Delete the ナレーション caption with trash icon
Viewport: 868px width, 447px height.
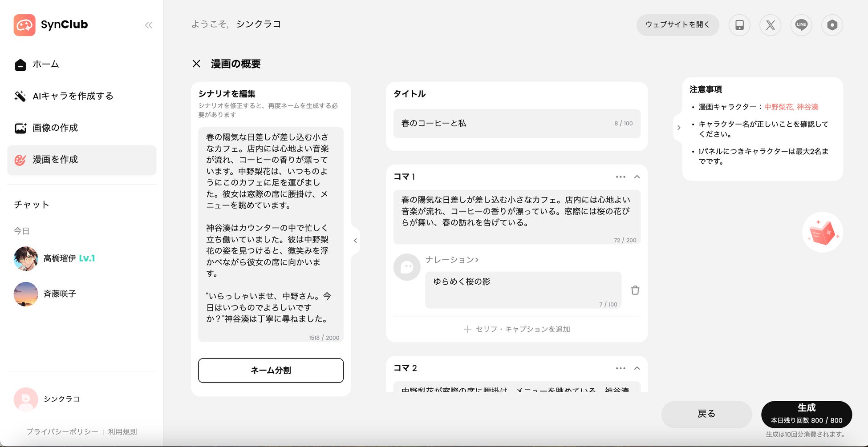[x=635, y=290]
